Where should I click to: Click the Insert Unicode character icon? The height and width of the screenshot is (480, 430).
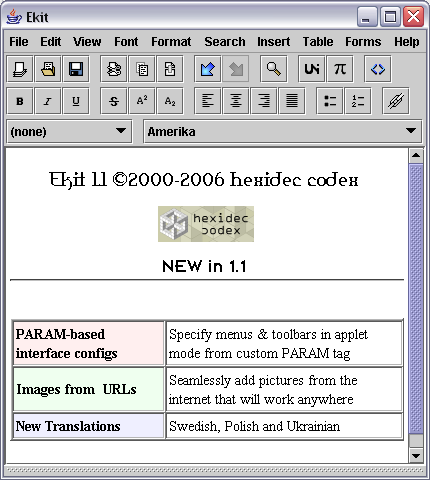[x=312, y=69]
